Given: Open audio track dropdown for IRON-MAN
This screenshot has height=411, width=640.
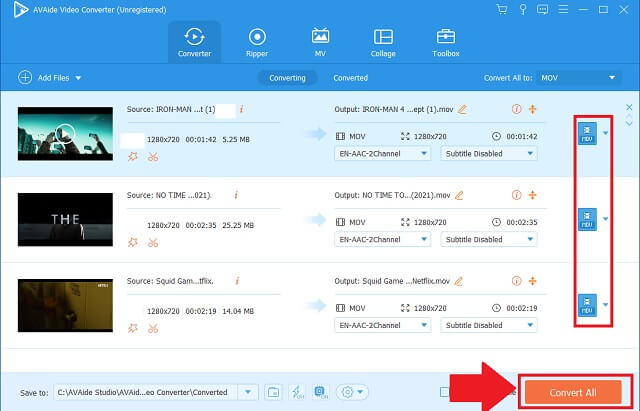Looking at the screenshot, I should 382,153.
